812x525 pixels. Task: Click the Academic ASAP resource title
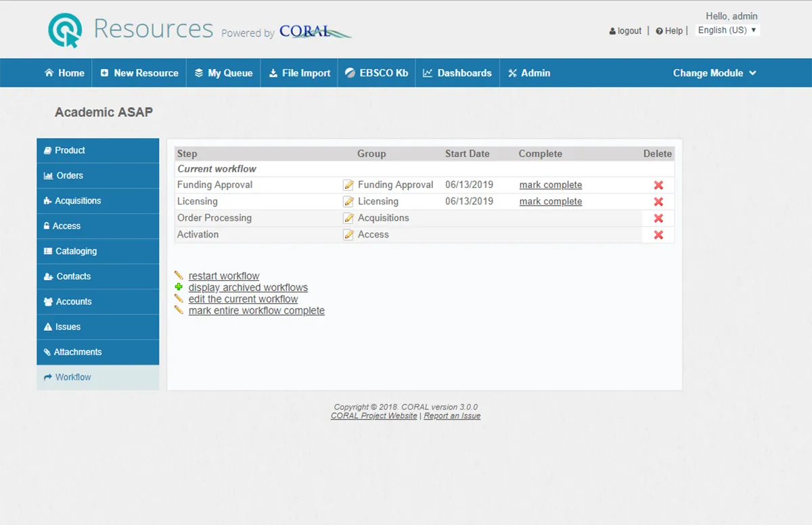104,112
